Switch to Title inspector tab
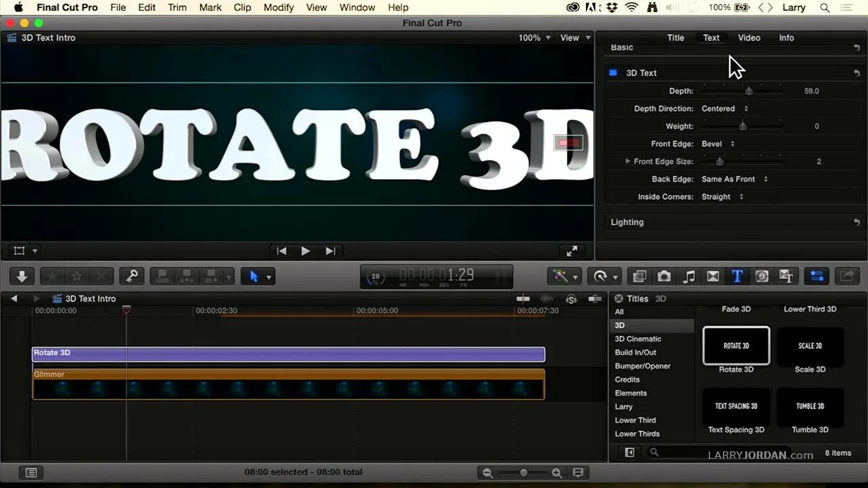868x488 pixels. 675,38
